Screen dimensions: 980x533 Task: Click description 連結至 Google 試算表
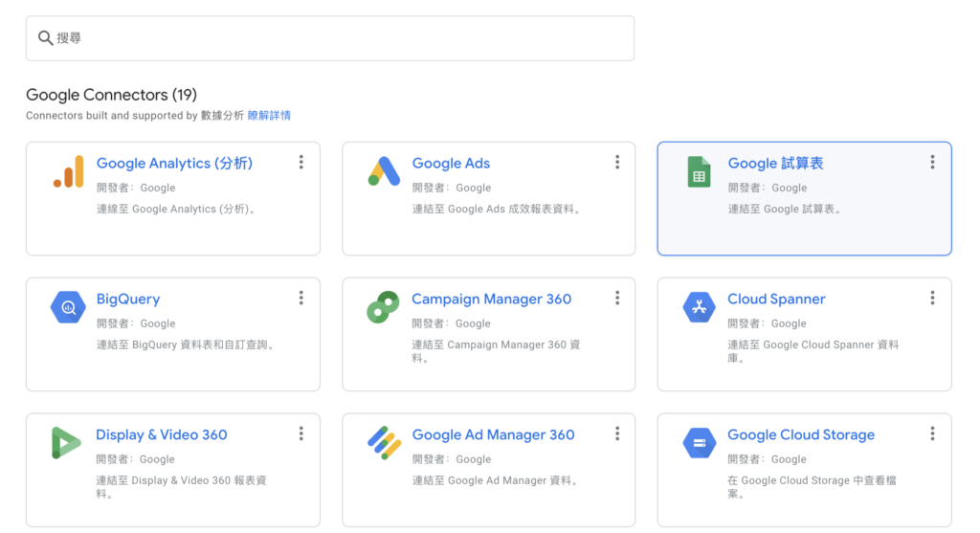point(785,210)
